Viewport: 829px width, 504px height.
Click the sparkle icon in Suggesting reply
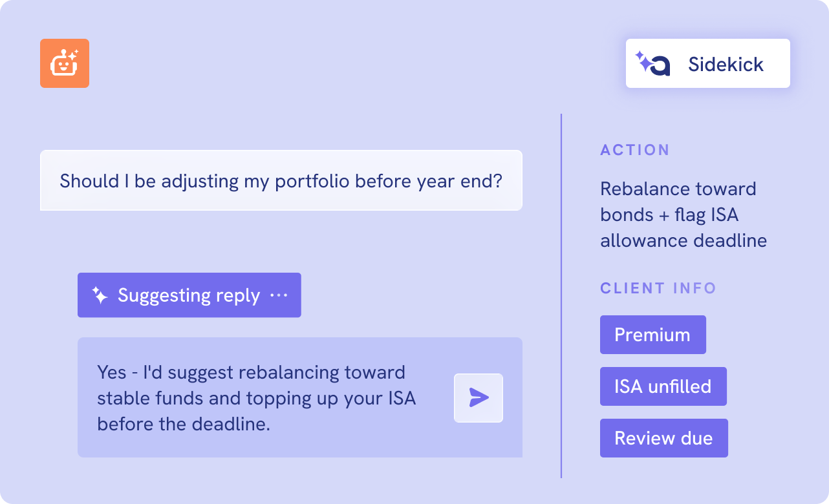100,295
